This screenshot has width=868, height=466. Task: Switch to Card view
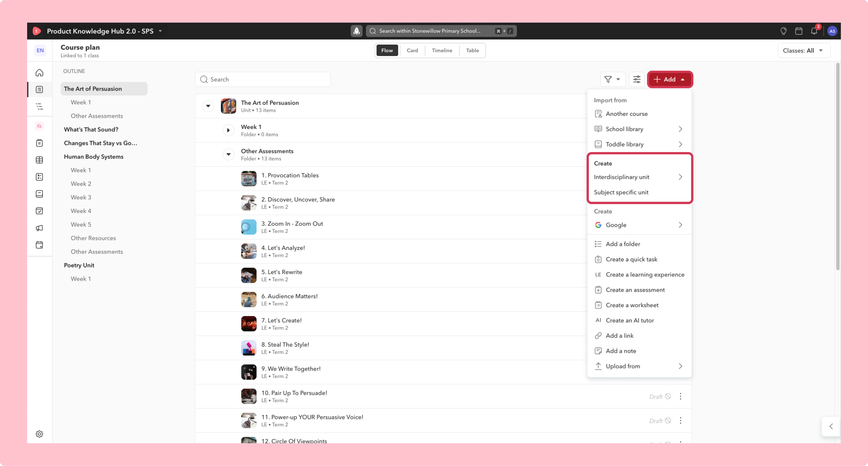click(412, 51)
